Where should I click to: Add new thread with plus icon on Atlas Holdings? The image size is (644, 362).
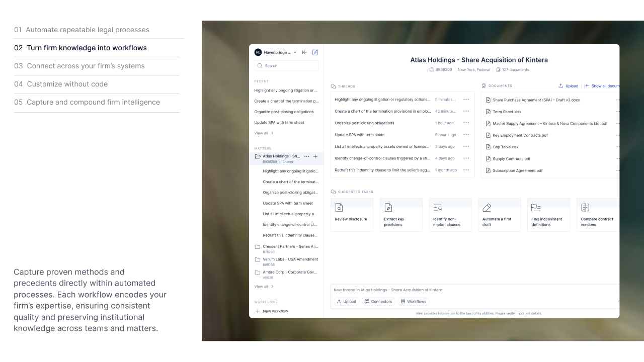coord(315,156)
